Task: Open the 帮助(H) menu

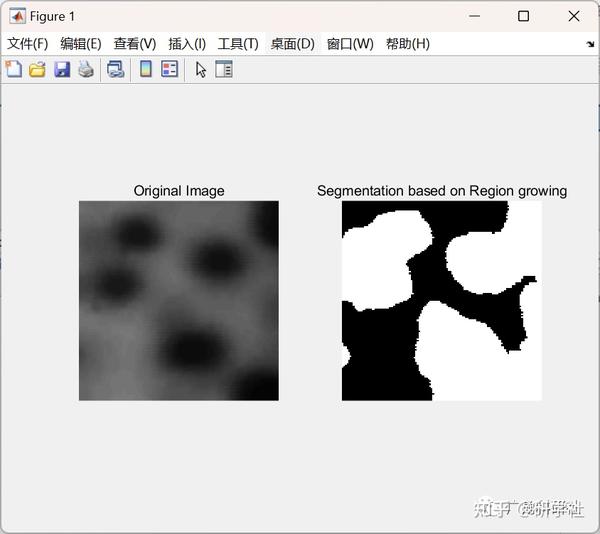Action: coord(408,44)
